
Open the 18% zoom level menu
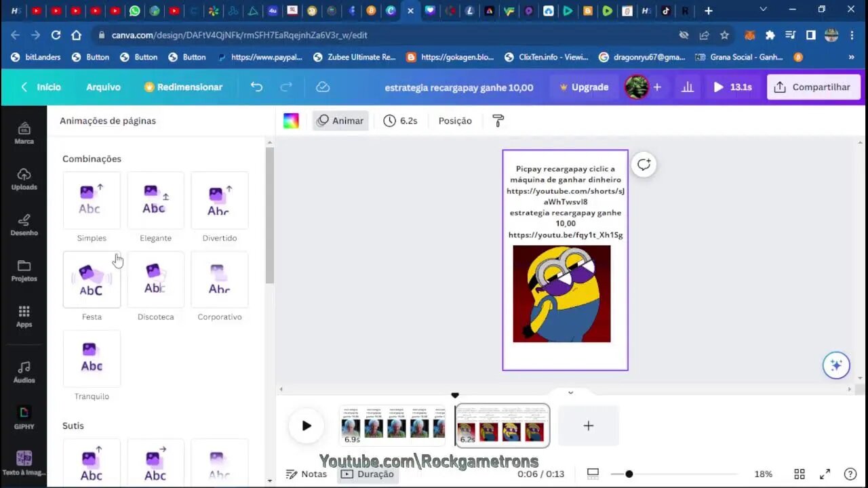coord(764,474)
